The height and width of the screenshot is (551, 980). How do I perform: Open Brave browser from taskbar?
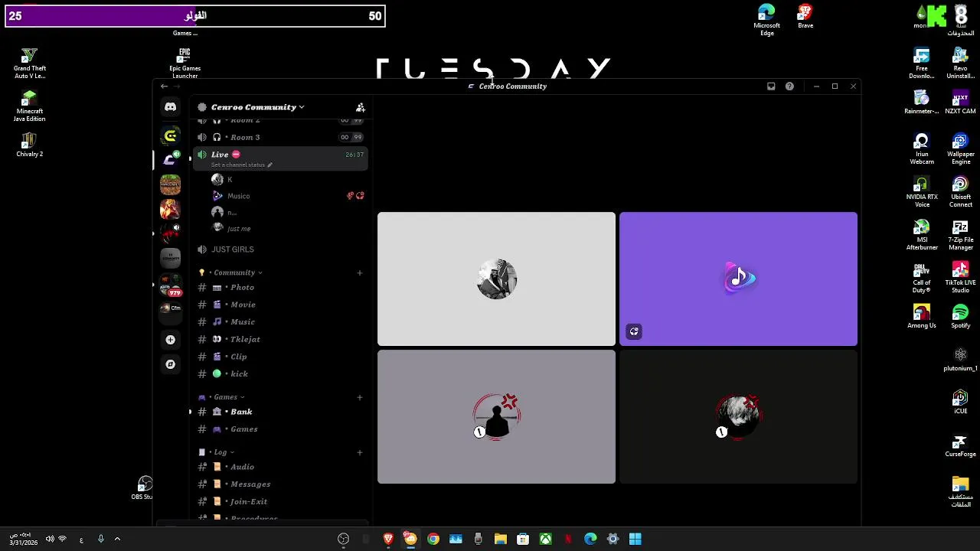pyautogui.click(x=388, y=540)
